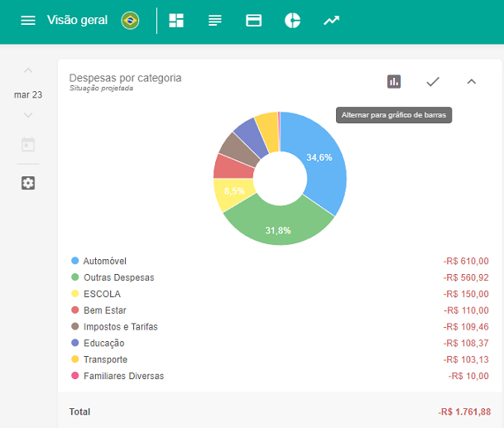Select the Automóvel category row
Viewport: 504px width, 428px height.
click(104, 261)
